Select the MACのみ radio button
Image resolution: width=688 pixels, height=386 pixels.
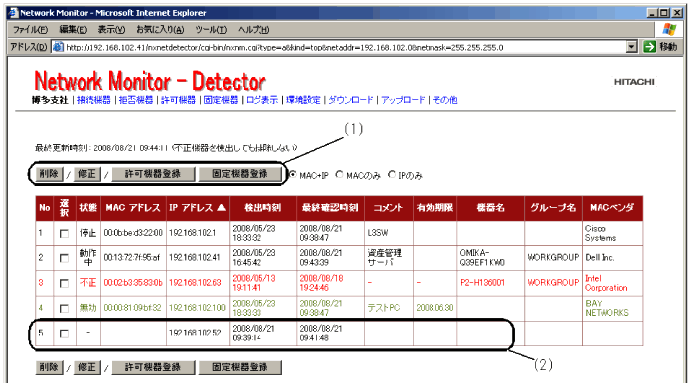click(x=339, y=174)
